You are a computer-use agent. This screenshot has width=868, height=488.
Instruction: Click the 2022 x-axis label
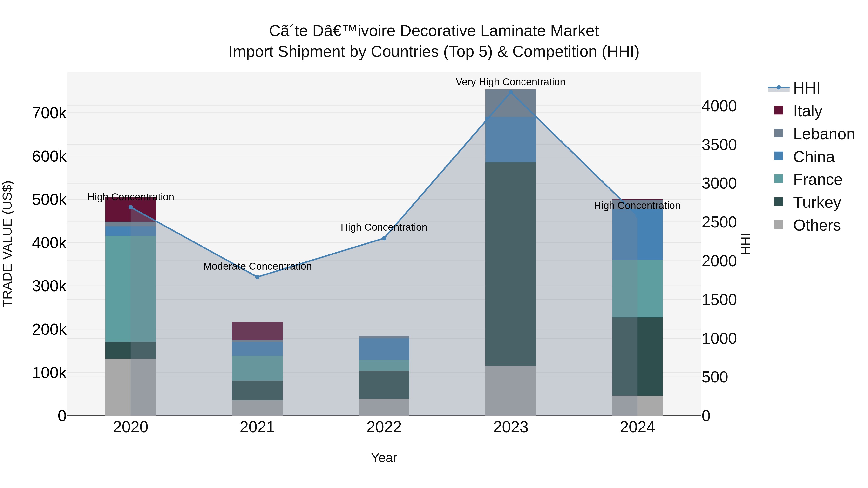(384, 427)
